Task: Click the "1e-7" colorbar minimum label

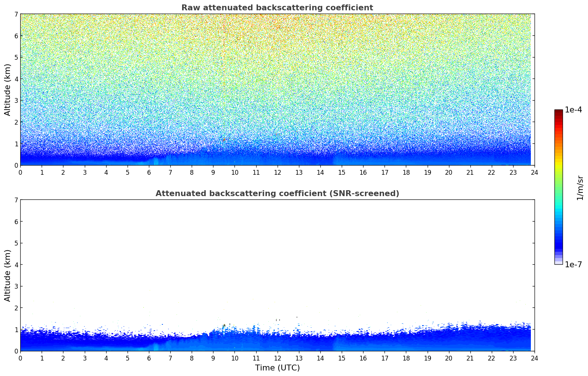Action: coord(573,265)
